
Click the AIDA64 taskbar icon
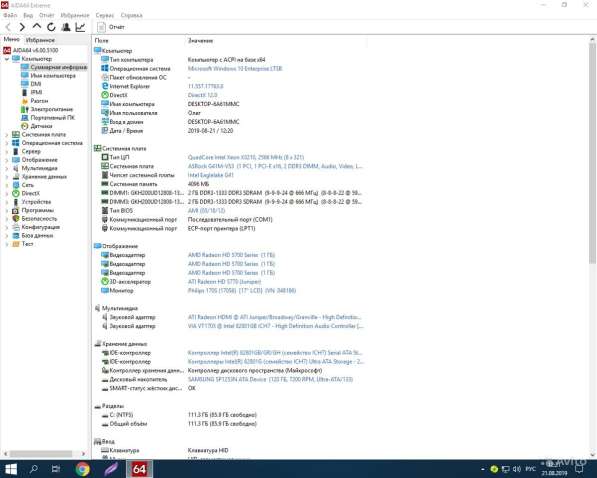click(x=139, y=469)
